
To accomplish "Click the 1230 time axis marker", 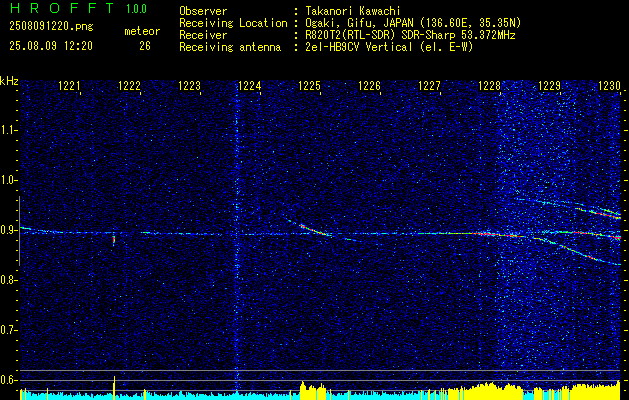I will 609,85.
